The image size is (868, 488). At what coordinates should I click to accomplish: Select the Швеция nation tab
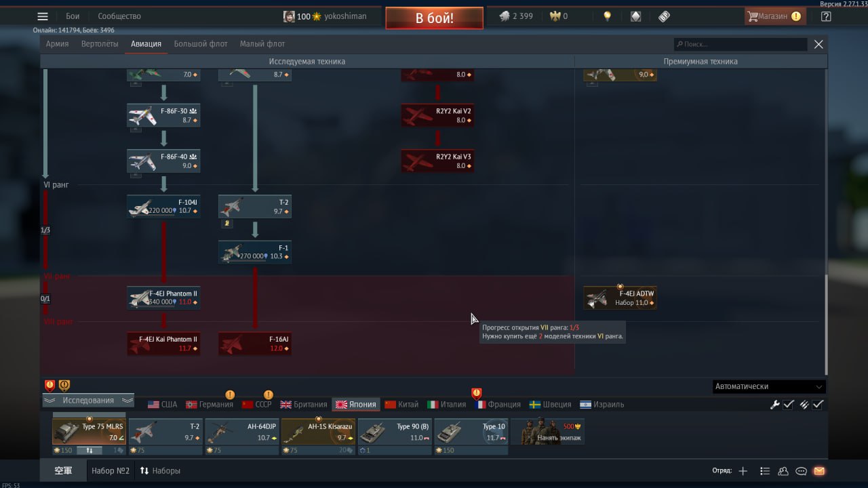click(x=550, y=405)
